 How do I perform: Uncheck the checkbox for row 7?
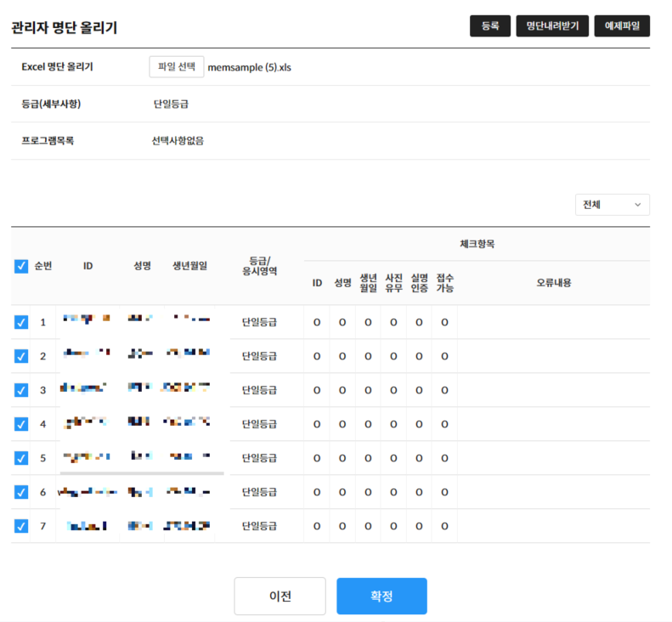coord(21,526)
